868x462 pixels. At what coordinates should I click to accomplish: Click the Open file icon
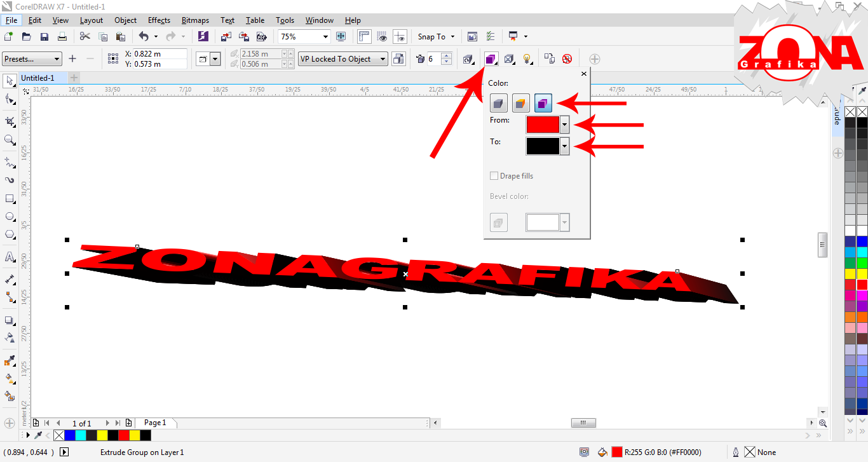pyautogui.click(x=27, y=37)
